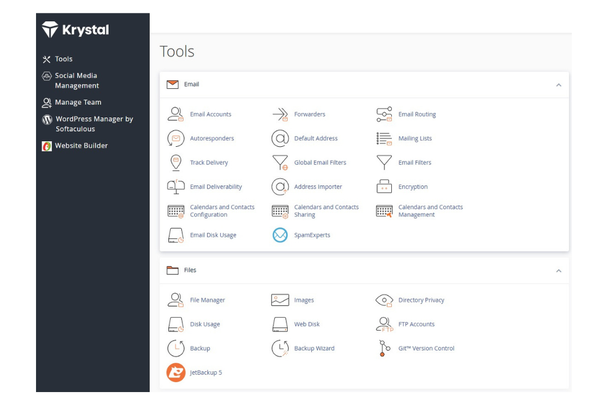Screen dimensions: 608x405
Task: Click the Forwarders link text
Action: tap(309, 114)
